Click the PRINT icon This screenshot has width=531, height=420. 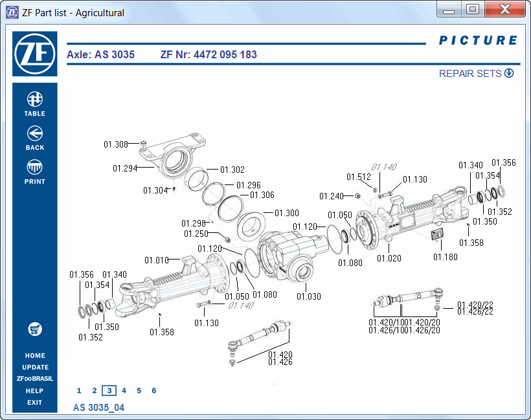point(35,168)
